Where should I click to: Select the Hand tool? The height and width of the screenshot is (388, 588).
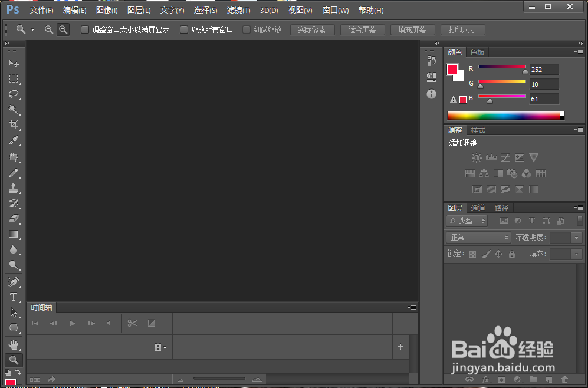coord(14,345)
